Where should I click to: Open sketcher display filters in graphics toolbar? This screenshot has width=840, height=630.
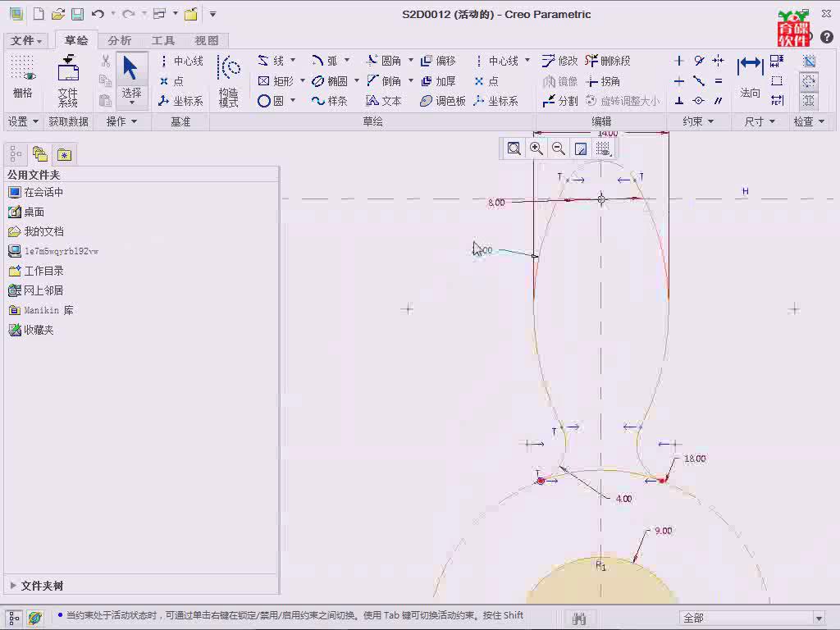[603, 148]
